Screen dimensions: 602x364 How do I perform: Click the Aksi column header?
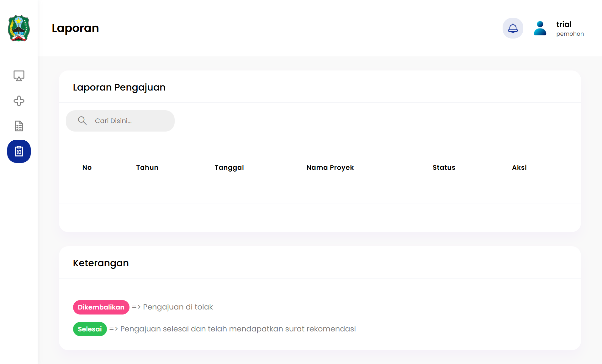coord(519,168)
